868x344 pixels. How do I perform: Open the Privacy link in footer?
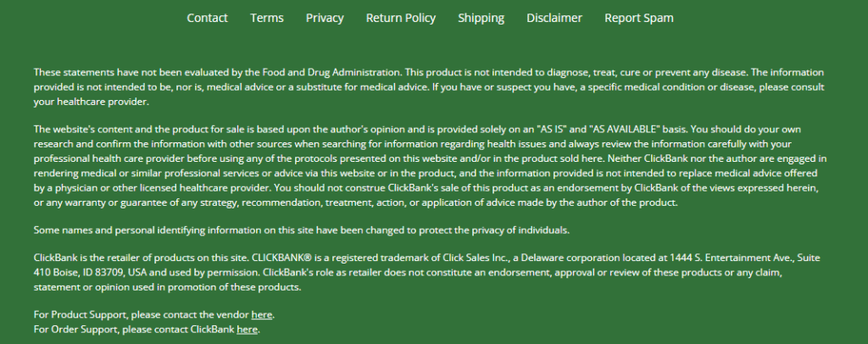tap(325, 18)
